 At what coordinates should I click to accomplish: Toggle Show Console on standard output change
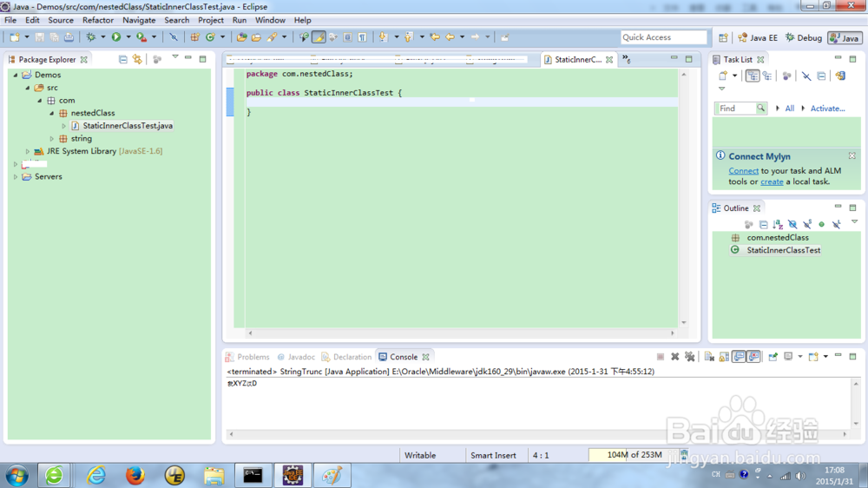tap(739, 357)
